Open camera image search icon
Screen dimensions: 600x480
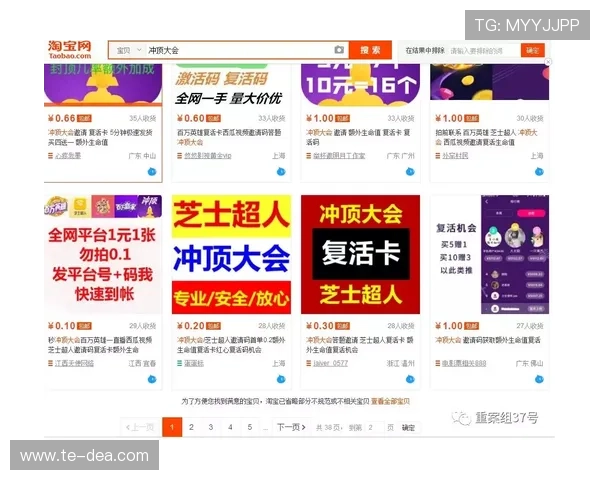339,50
